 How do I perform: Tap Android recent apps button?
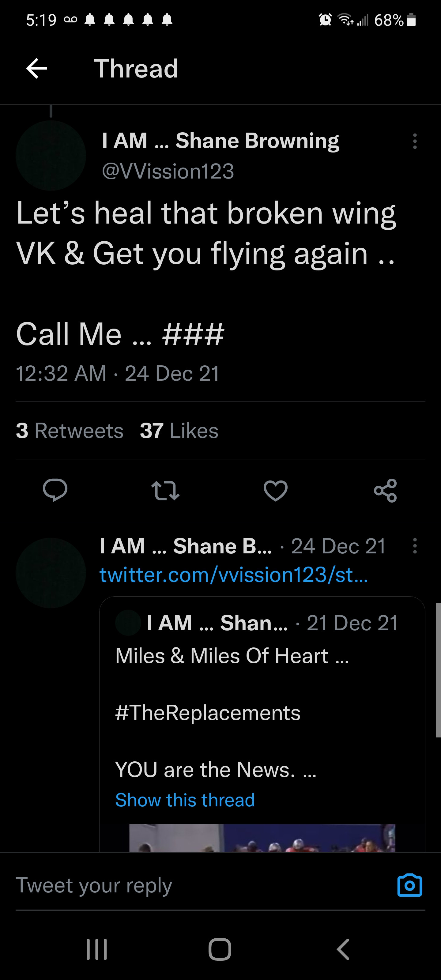(x=97, y=950)
